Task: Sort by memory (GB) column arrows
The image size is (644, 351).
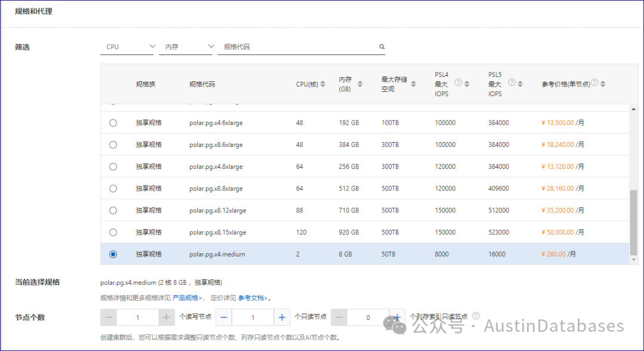Action: (x=360, y=84)
